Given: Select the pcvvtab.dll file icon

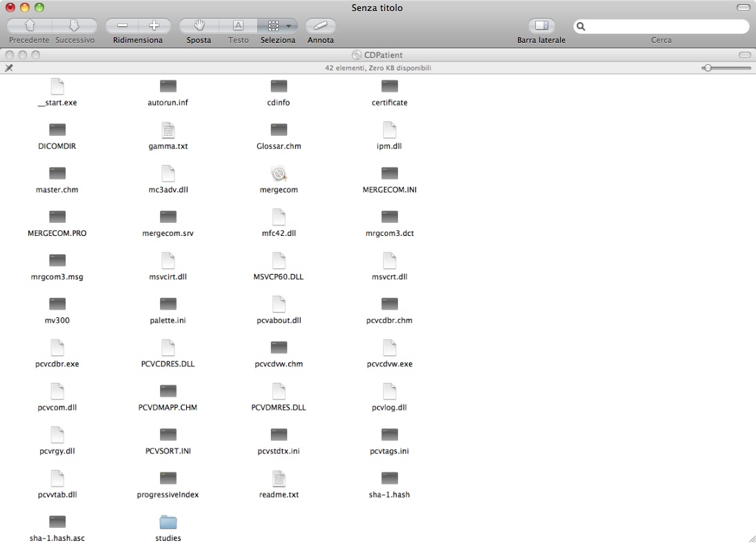Looking at the screenshot, I should (x=57, y=478).
